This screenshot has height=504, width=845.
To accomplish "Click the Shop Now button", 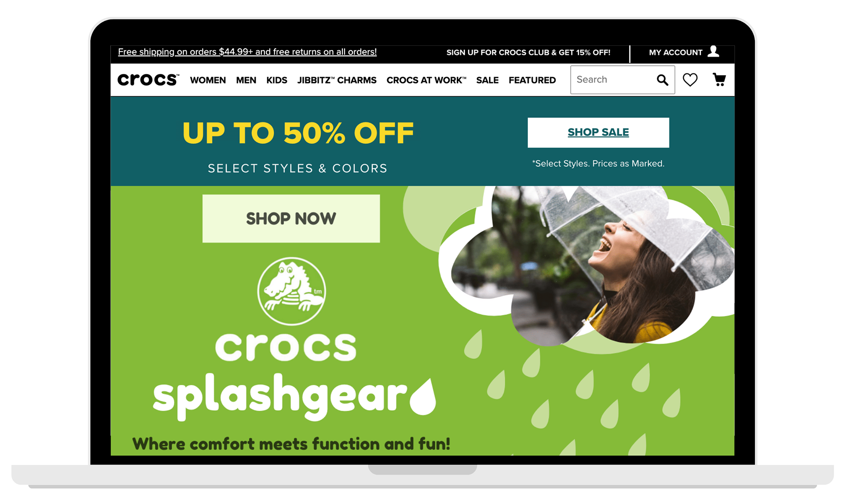I will pos(291,219).
